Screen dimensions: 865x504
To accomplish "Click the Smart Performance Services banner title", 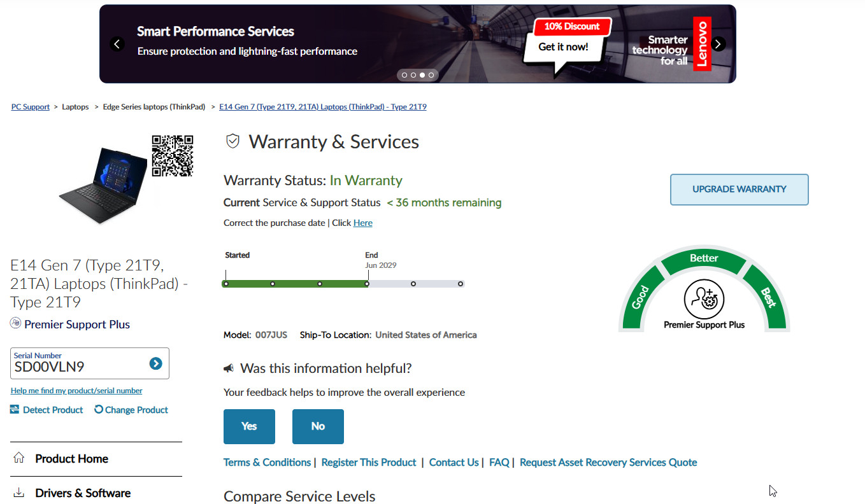I will pos(215,31).
